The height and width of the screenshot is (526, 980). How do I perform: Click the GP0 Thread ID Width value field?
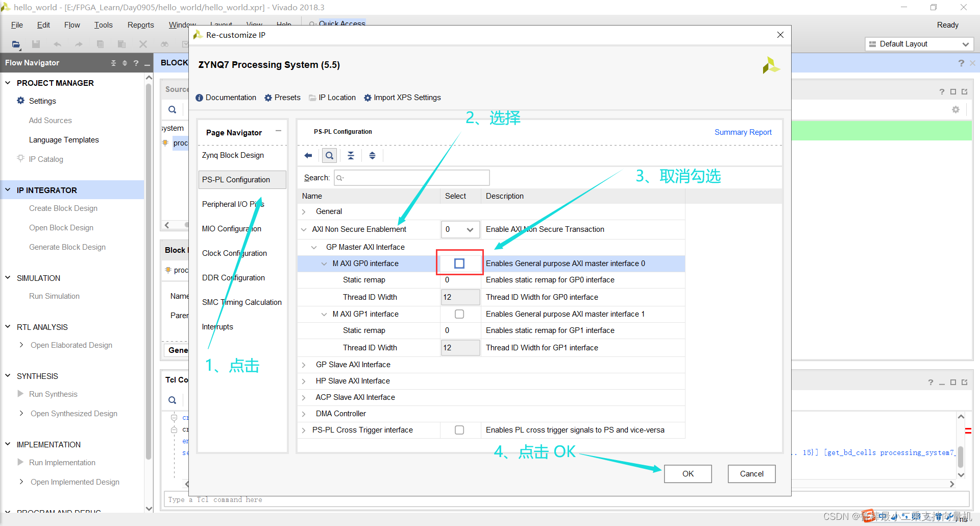[x=460, y=297]
